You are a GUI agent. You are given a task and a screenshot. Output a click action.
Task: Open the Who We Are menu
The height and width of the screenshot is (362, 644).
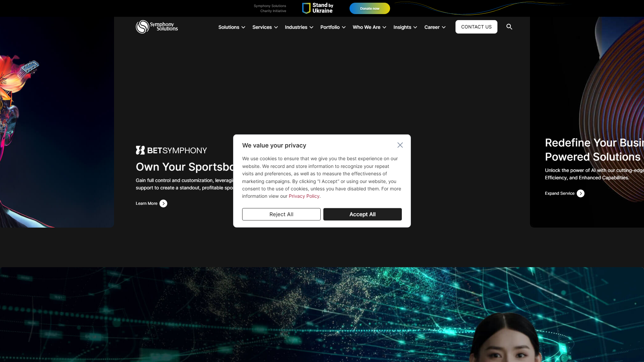click(x=369, y=27)
